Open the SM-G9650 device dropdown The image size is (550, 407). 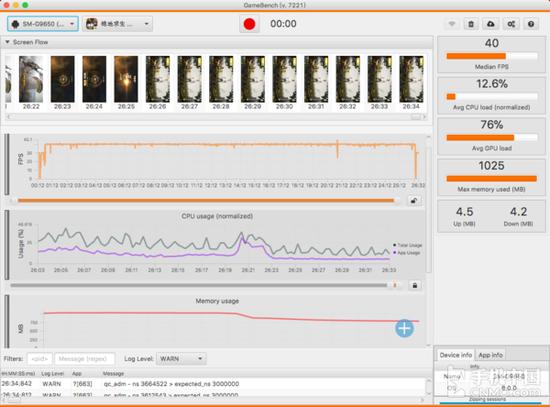tap(43, 24)
